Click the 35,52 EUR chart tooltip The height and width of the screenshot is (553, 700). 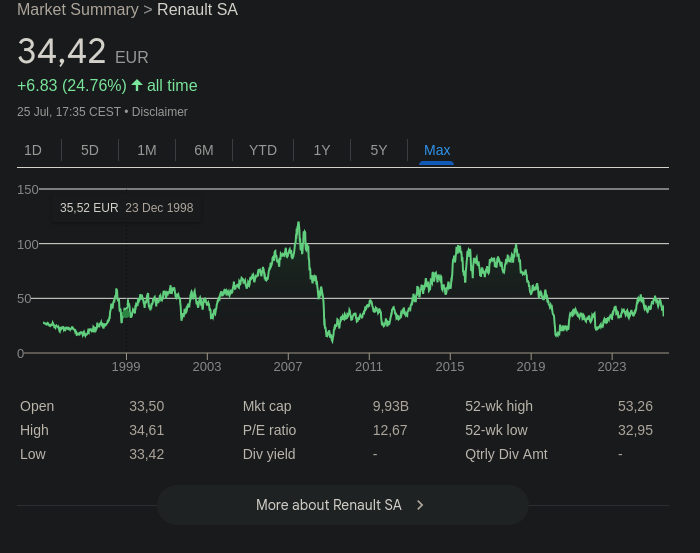(126, 208)
